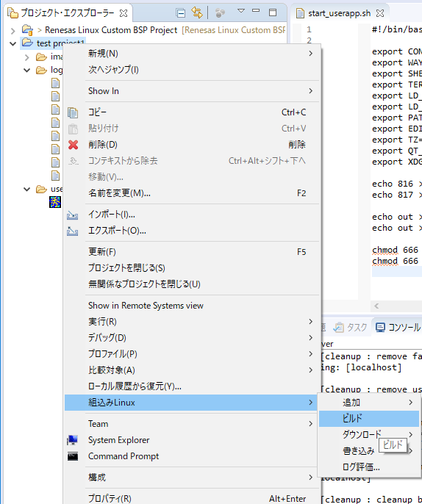Screen dimensions: 422x504
Task: Collapse the test project1 tree node
Action: pyautogui.click(x=13, y=43)
